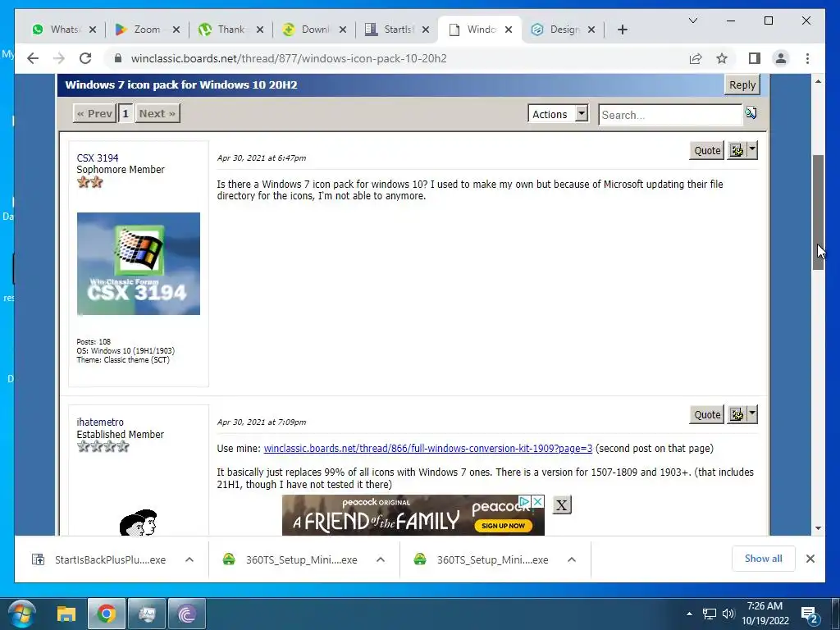
Task: Expand second 360TS_Setup_Mini download options
Action: [x=572, y=559]
